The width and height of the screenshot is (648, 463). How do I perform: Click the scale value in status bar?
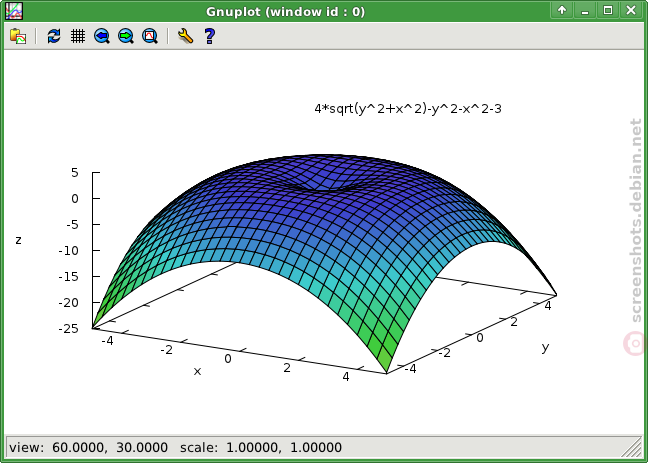[261, 447]
